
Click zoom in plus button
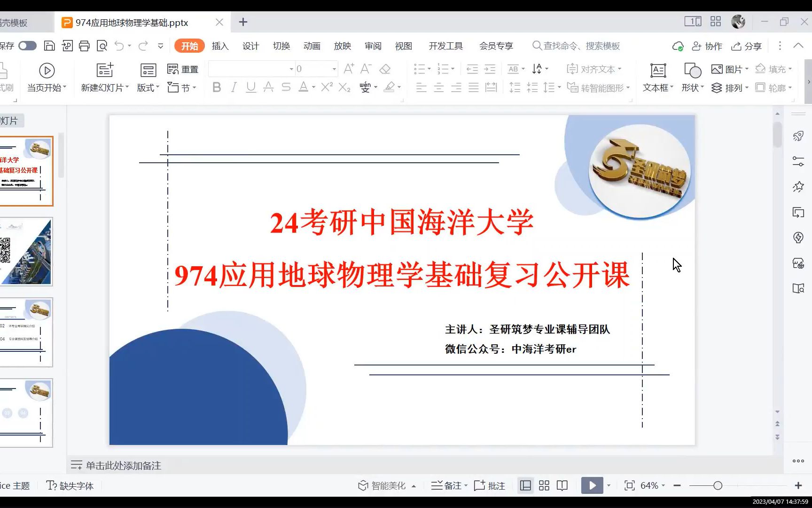[x=798, y=485]
